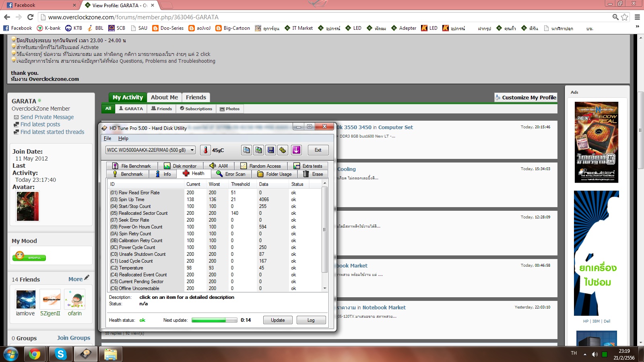Open friend iamlove's avatar thumbnail

(26, 300)
